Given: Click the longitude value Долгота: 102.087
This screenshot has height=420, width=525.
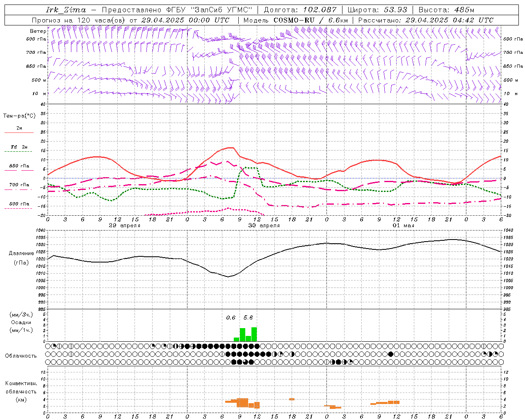Looking at the screenshot, I should pyautogui.click(x=300, y=10).
